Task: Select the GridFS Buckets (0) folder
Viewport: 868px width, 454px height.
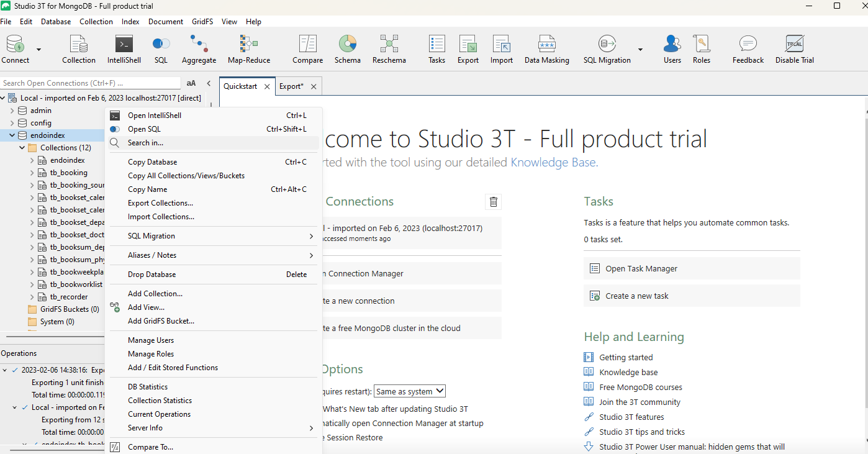Action: pyautogui.click(x=70, y=309)
